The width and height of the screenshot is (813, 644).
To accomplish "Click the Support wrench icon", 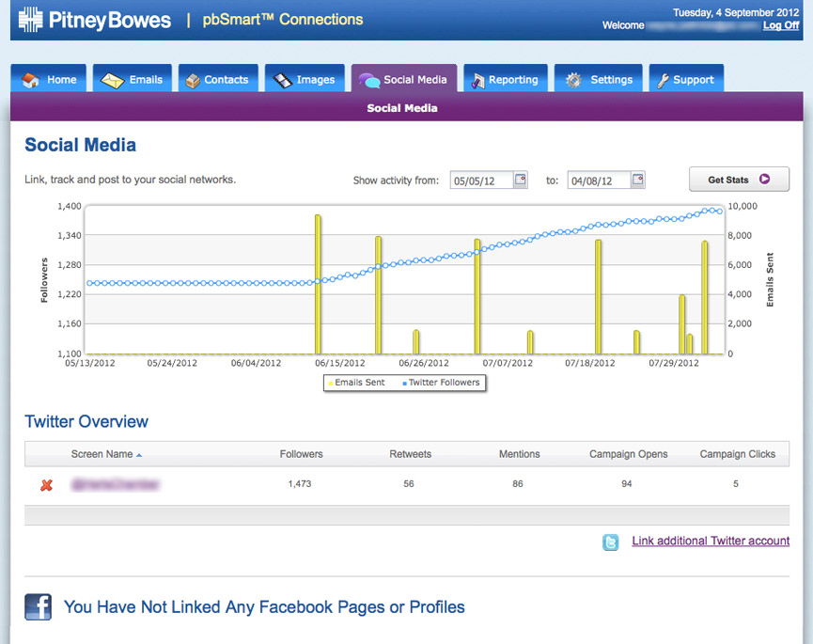I will 663,80.
